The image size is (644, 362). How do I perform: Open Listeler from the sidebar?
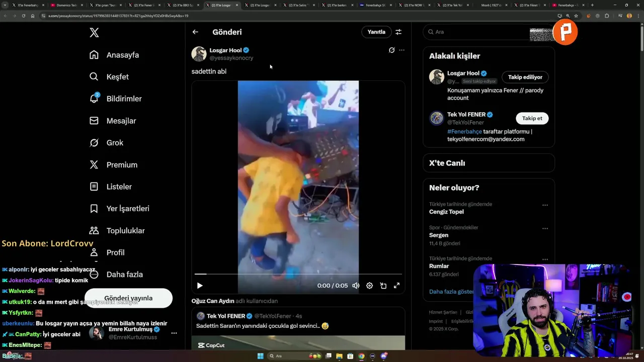(x=111, y=187)
